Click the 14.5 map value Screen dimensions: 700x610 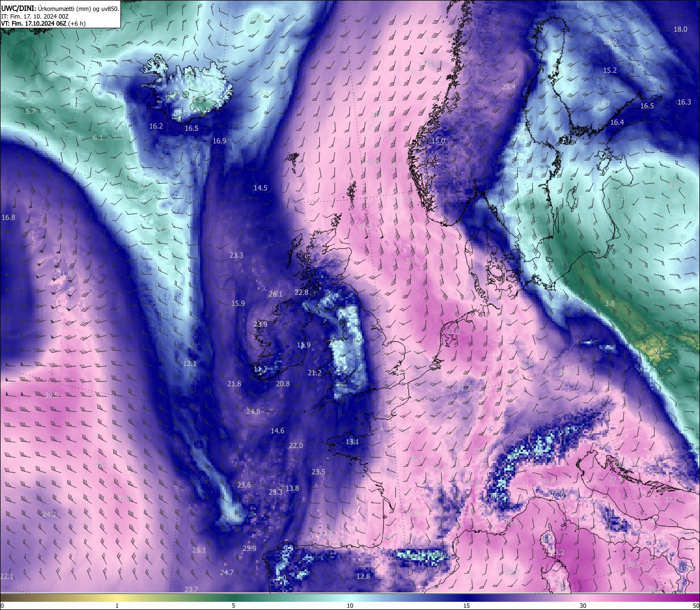(260, 188)
